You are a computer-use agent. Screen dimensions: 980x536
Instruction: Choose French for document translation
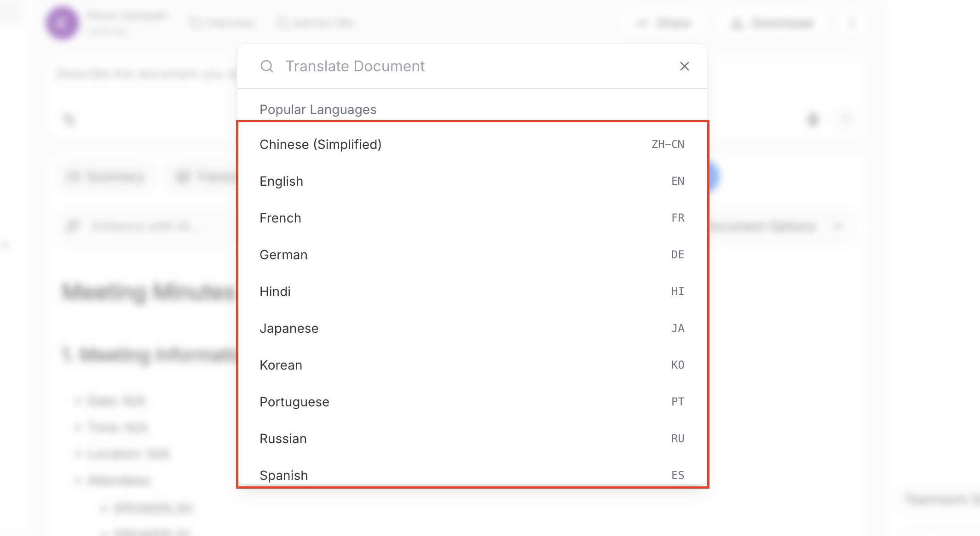[472, 217]
